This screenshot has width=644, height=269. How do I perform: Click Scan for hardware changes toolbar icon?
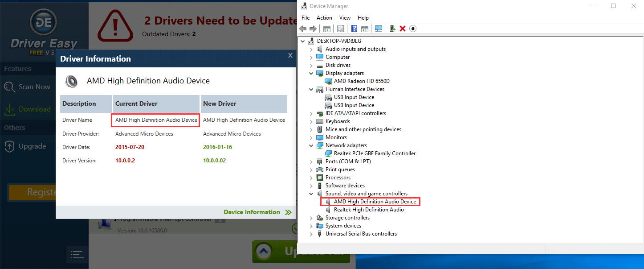(379, 29)
